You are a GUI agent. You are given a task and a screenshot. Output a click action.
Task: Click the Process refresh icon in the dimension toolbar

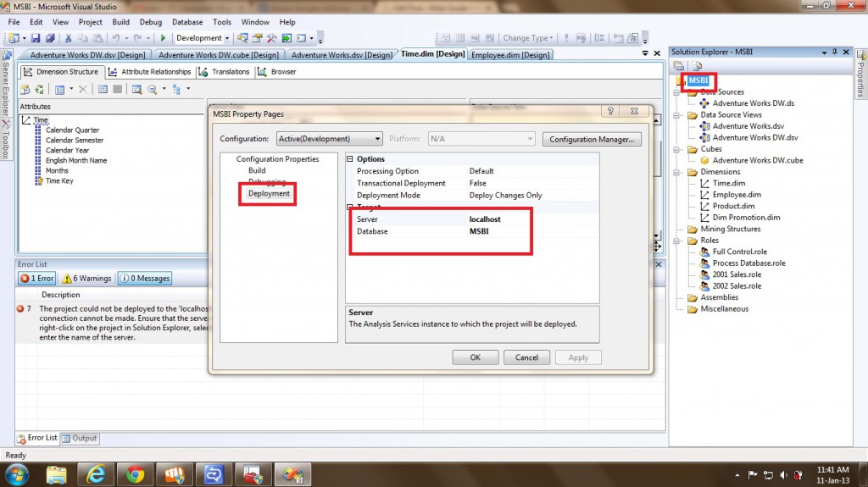(40, 89)
